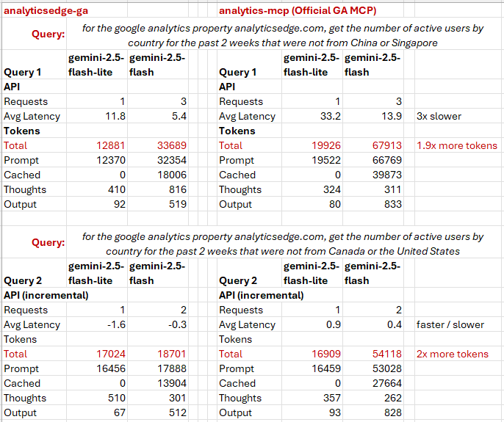This screenshot has height=422, width=504.
Task: Click the "3x slower" note cell
Action: [x=439, y=116]
